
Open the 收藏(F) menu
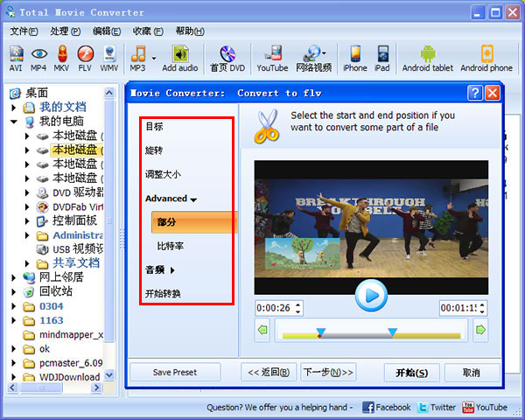point(148,31)
